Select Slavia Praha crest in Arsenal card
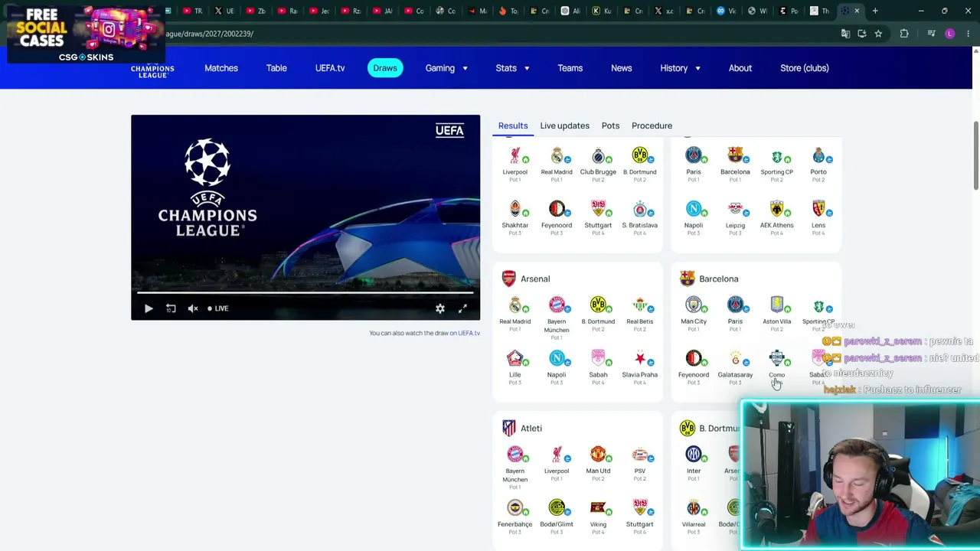This screenshot has width=980, height=551. tap(640, 358)
